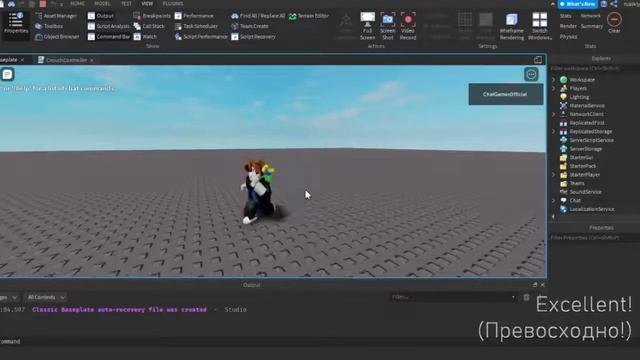The height and width of the screenshot is (360, 640).
Task: Toggle the Output window
Action: [101, 16]
